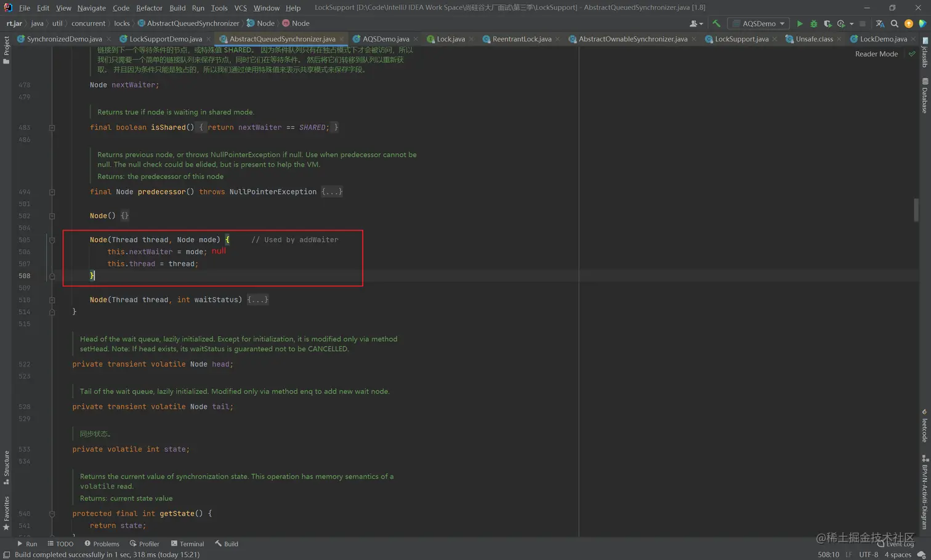Open the Problems tool window
This screenshot has height=560, width=931.
pos(102,544)
